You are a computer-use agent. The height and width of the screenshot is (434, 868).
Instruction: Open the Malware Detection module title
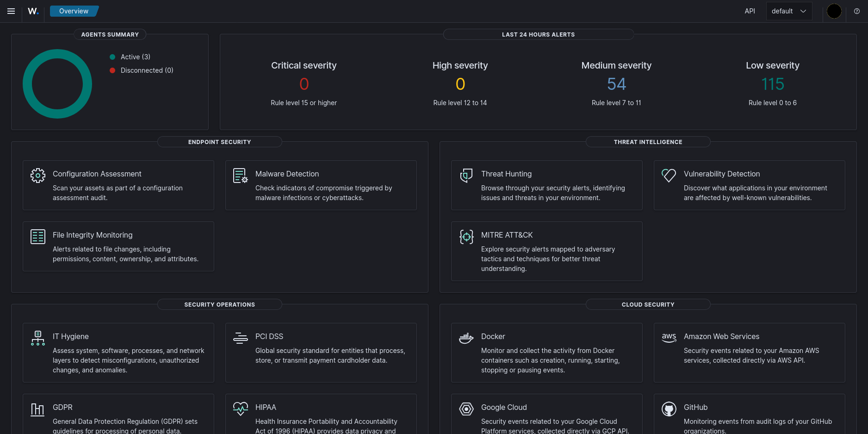point(287,174)
